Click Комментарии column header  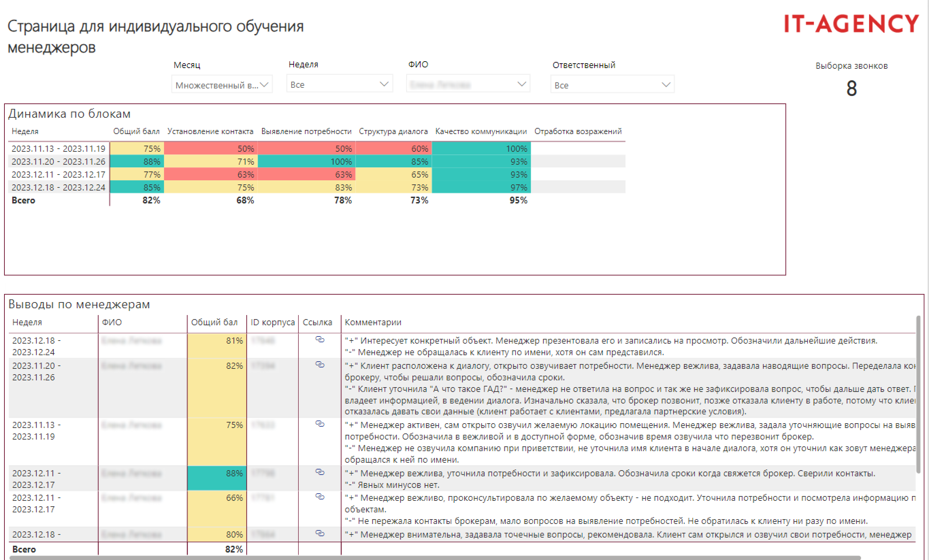[373, 322]
